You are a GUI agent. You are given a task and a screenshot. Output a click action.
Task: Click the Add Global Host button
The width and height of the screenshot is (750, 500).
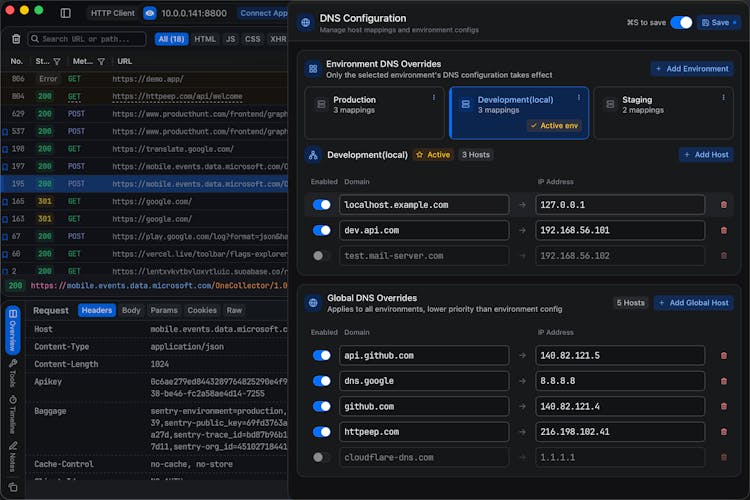(694, 302)
